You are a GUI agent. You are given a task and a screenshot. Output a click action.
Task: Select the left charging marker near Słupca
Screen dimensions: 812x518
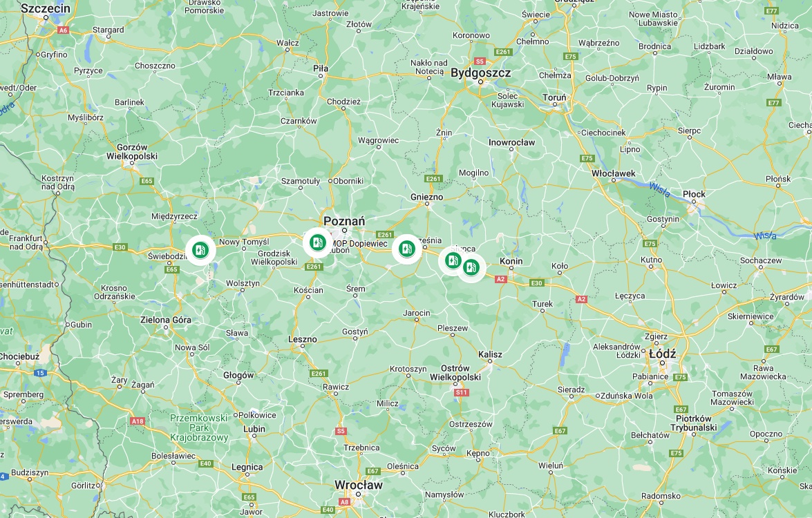[x=453, y=260]
